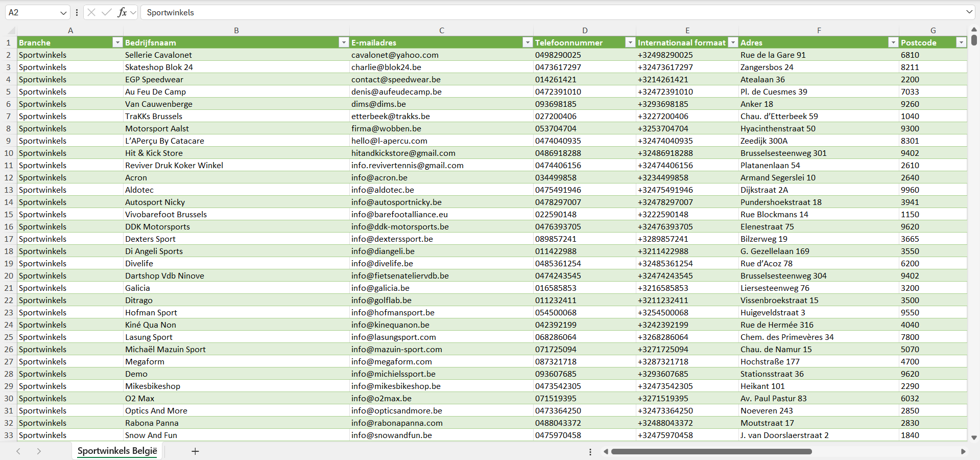The image size is (980, 460).
Task: Click the previous sheet navigation arrow
Action: click(x=18, y=451)
